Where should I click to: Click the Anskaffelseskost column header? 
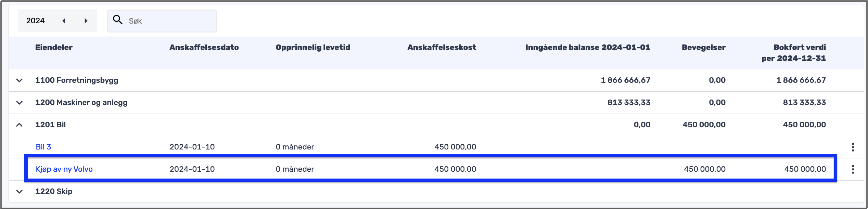(x=442, y=48)
